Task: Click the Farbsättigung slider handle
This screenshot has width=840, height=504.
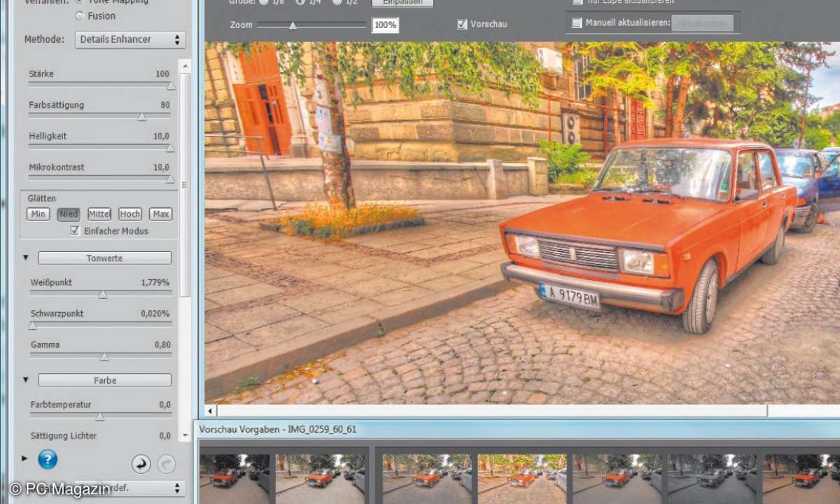Action: tap(141, 117)
